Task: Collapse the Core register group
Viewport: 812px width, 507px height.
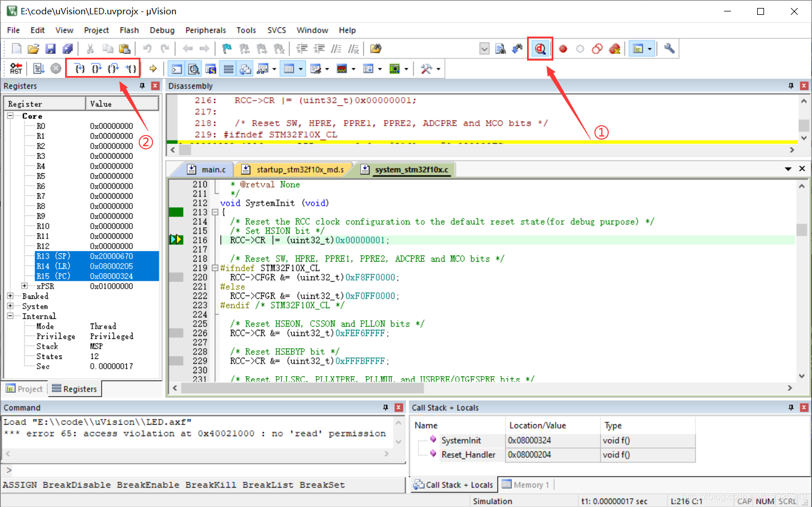Action: 10,116
